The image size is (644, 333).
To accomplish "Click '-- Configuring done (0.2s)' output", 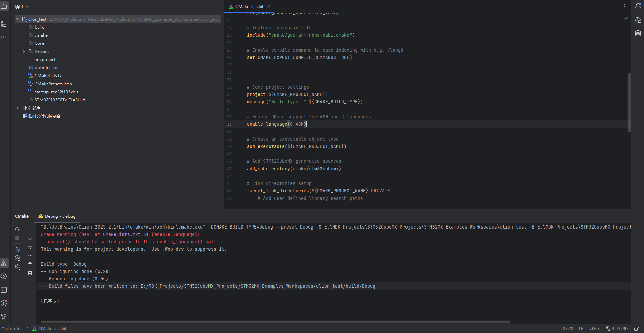I will click(x=76, y=272).
